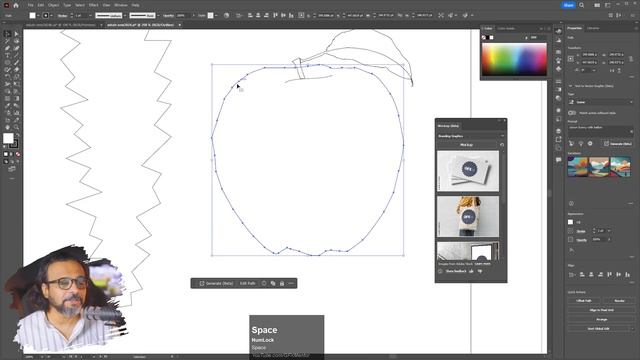Click the thumbs up feedback icon in Mockup panel
640x360 pixels.
coord(472,271)
